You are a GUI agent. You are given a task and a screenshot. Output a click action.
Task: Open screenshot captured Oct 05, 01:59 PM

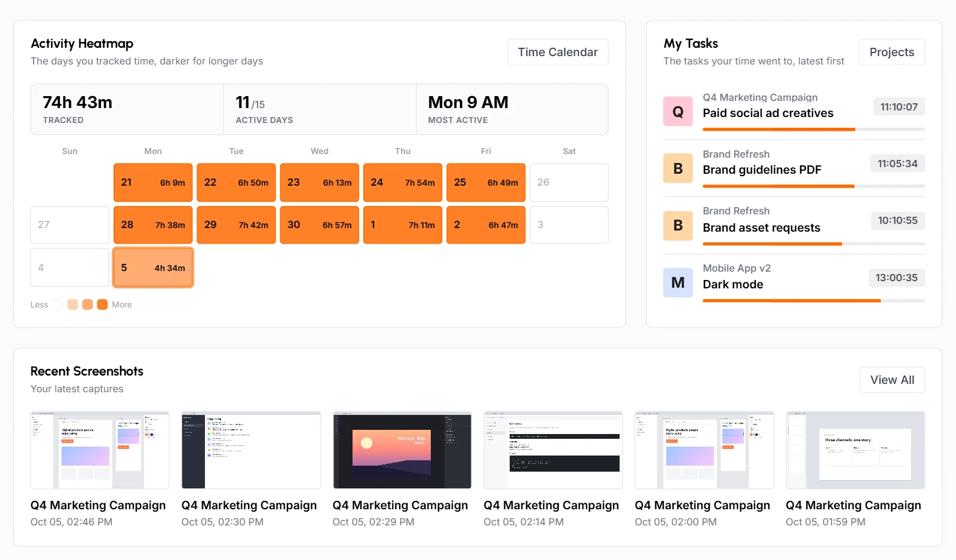pyautogui.click(x=856, y=450)
